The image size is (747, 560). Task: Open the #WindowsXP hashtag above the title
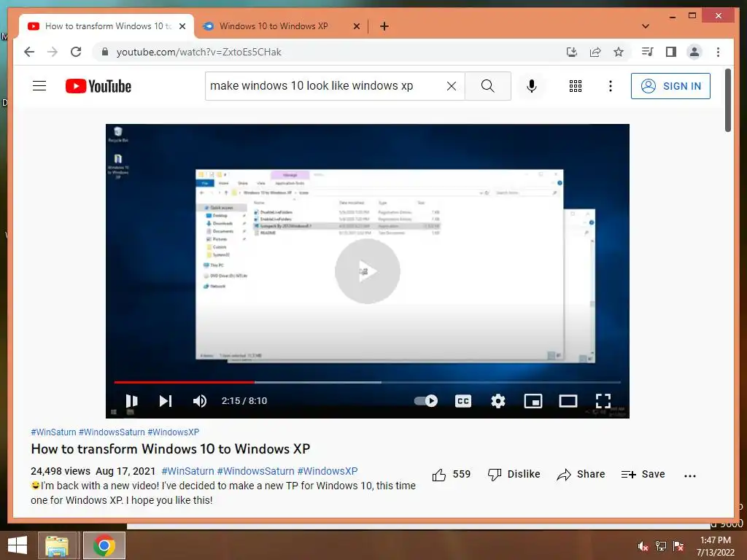[174, 432]
